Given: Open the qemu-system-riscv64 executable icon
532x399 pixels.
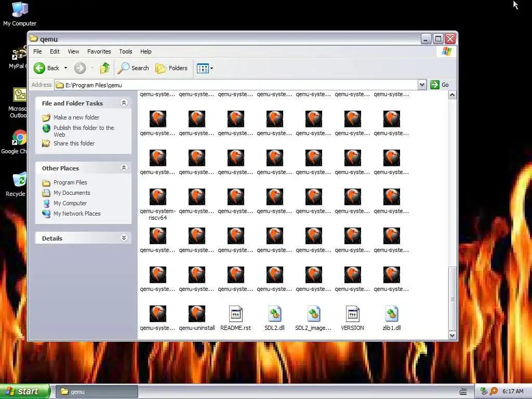Looking at the screenshot, I should coord(158,197).
